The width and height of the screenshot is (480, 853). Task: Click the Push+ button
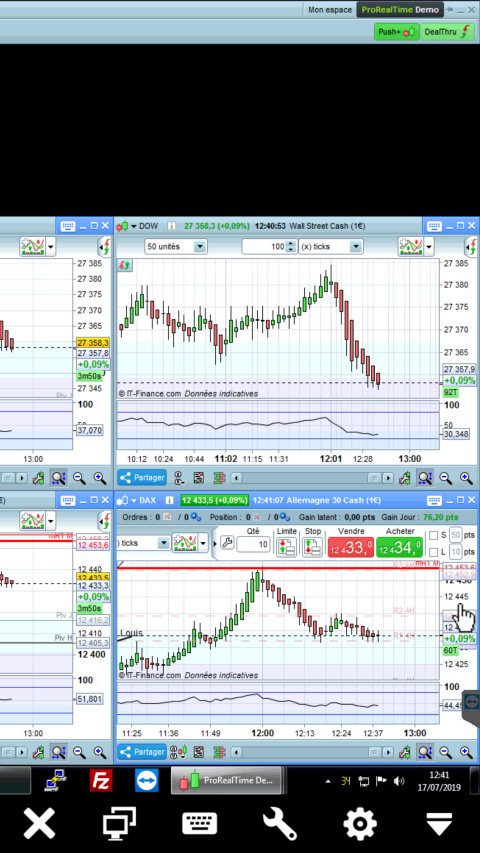pos(396,32)
